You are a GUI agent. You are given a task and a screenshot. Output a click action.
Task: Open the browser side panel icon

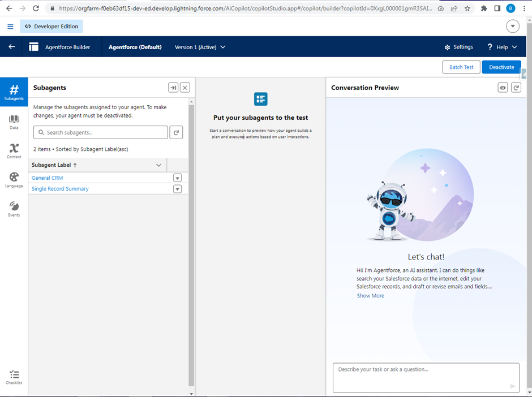point(497,8)
